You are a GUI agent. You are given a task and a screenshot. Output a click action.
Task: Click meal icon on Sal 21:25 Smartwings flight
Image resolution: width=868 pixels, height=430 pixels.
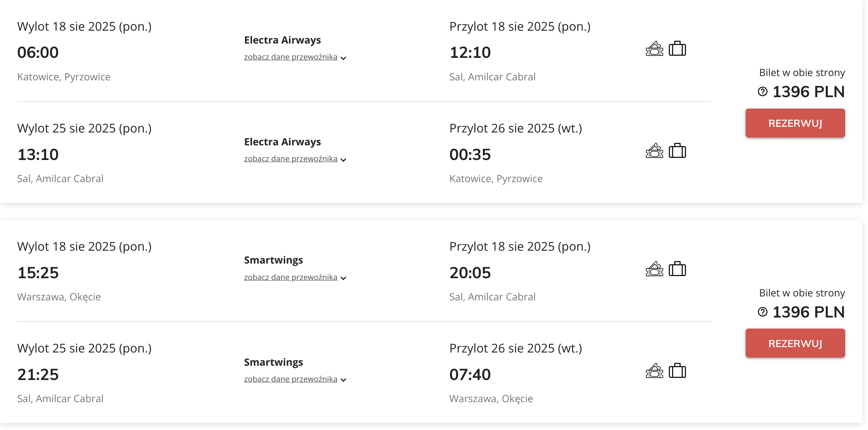pyautogui.click(x=654, y=371)
